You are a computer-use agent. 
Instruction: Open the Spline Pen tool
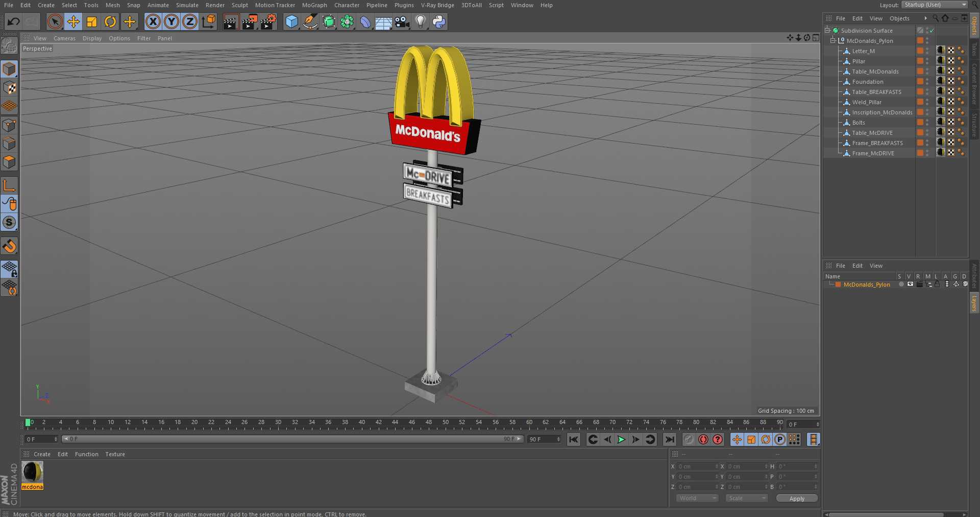point(310,21)
